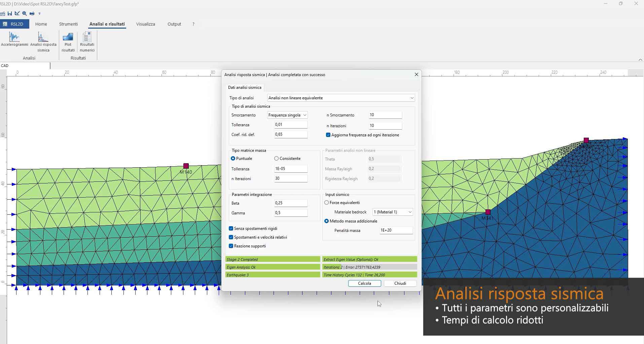The image size is (644, 344).
Task: Select the Consistente mass matrix option
Action: [277, 158]
